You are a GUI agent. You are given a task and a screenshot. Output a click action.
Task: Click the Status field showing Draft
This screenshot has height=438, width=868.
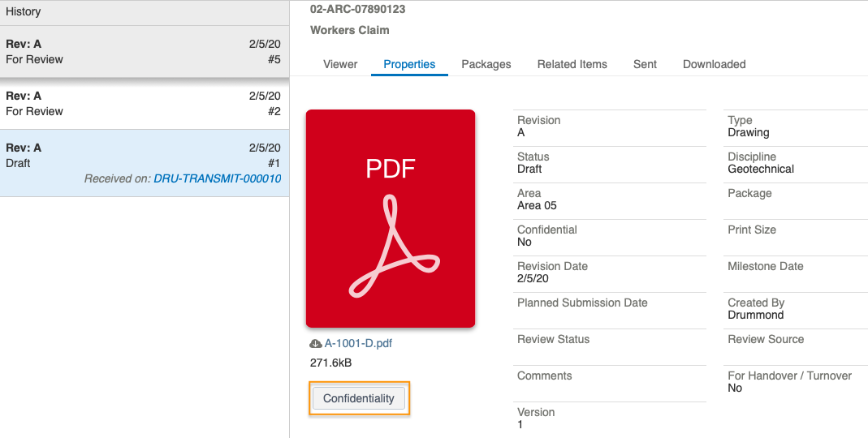point(610,163)
